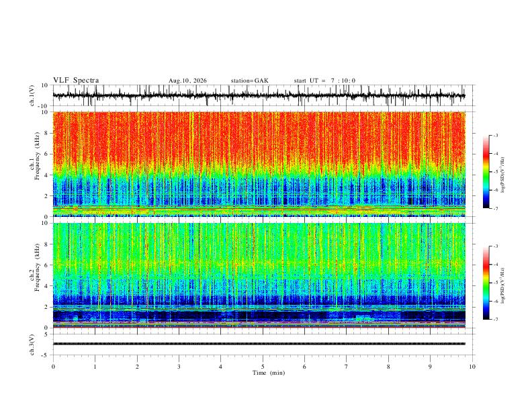The height and width of the screenshot is (411, 532).
Task: Select the "start UT = 7 :10: 0" text
Action: pyautogui.click(x=324, y=81)
